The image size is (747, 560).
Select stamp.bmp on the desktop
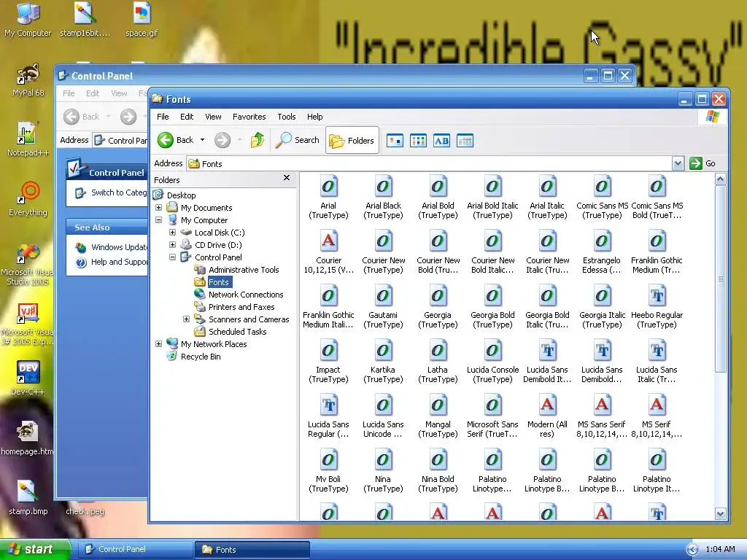(x=28, y=497)
